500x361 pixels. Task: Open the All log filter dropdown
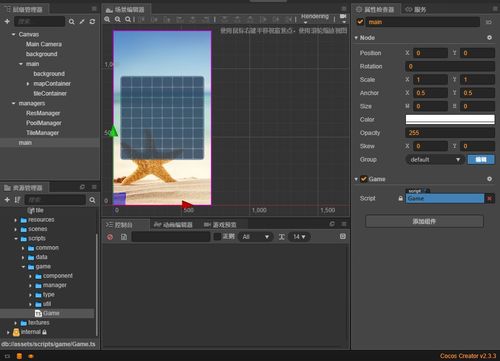[x=255, y=237]
